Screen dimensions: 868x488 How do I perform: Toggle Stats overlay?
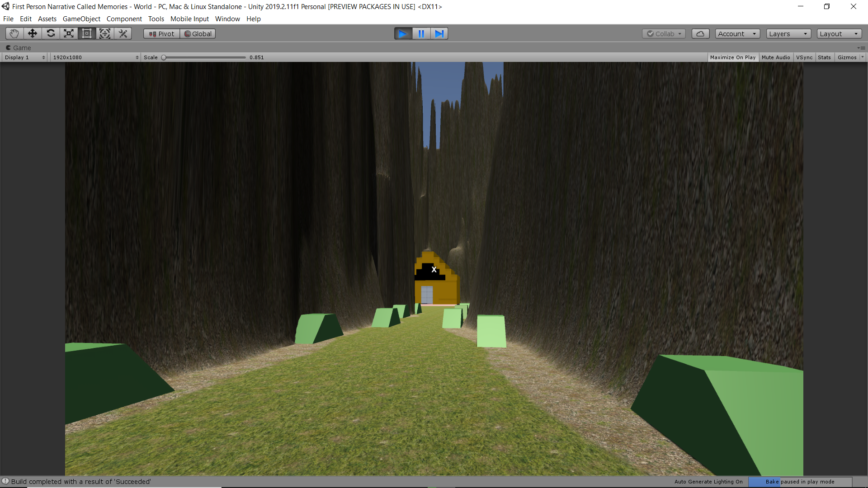click(824, 57)
